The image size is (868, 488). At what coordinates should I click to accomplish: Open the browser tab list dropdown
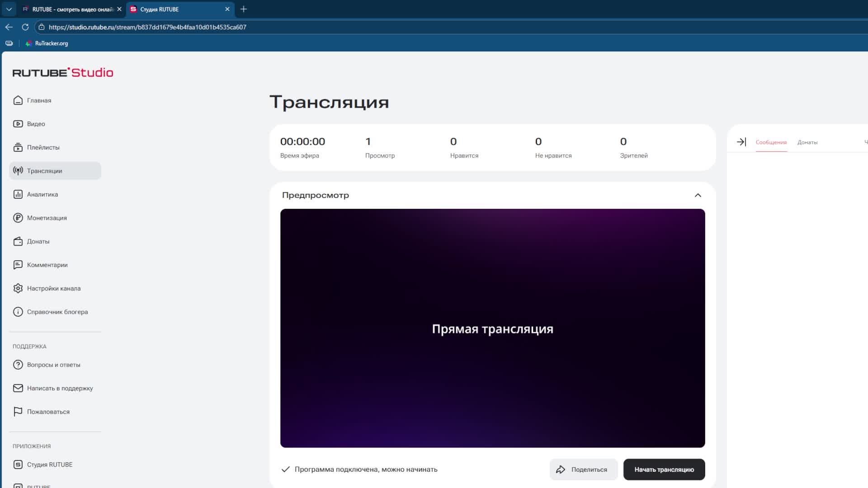coord(9,9)
